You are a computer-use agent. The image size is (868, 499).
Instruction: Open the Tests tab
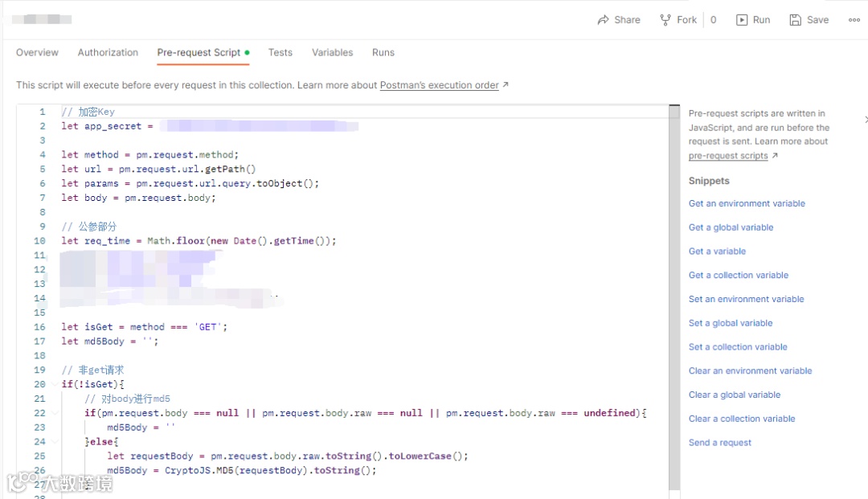tap(280, 52)
